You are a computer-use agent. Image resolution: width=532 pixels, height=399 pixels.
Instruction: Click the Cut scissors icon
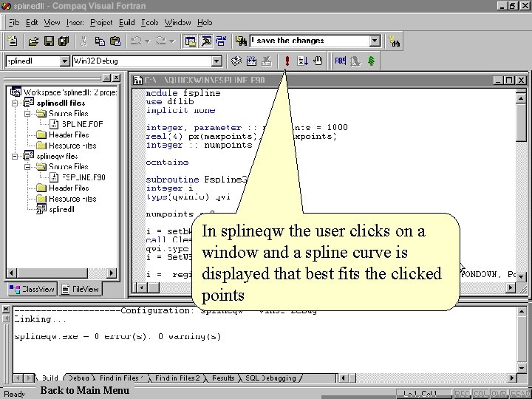(x=83, y=41)
